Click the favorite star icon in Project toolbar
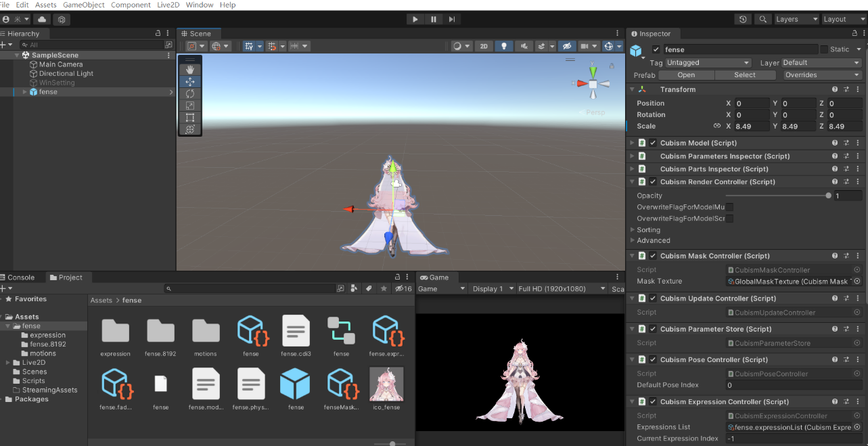868x446 pixels. pos(384,288)
